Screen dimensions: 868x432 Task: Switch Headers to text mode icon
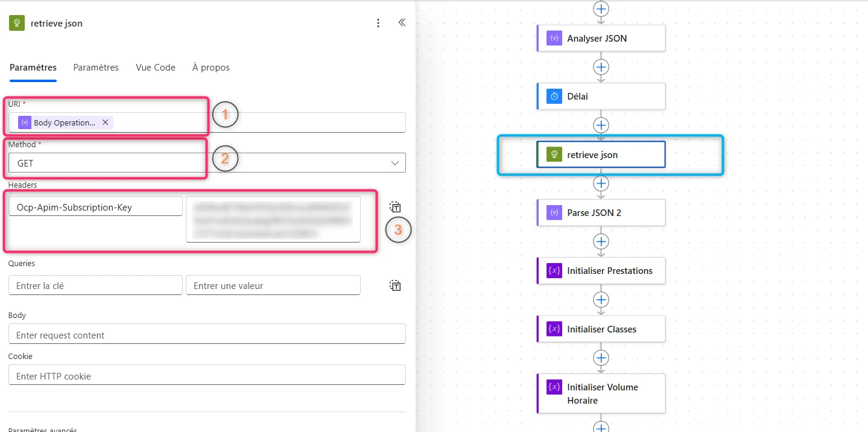(395, 207)
